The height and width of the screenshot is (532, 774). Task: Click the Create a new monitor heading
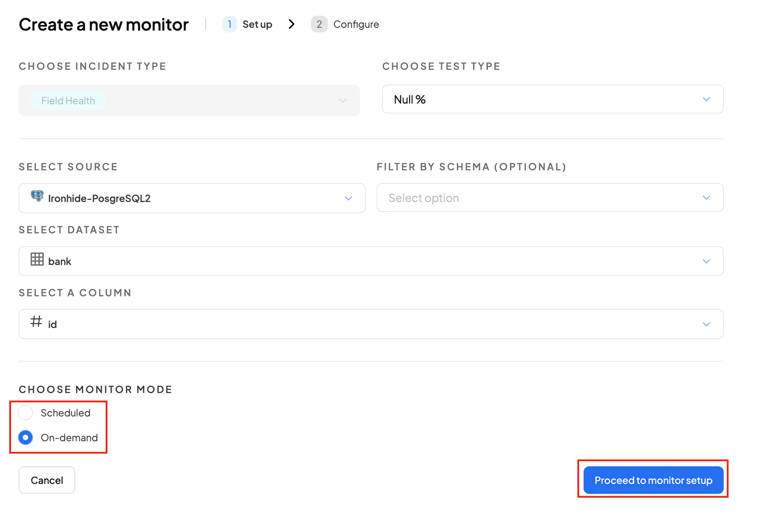[104, 25]
